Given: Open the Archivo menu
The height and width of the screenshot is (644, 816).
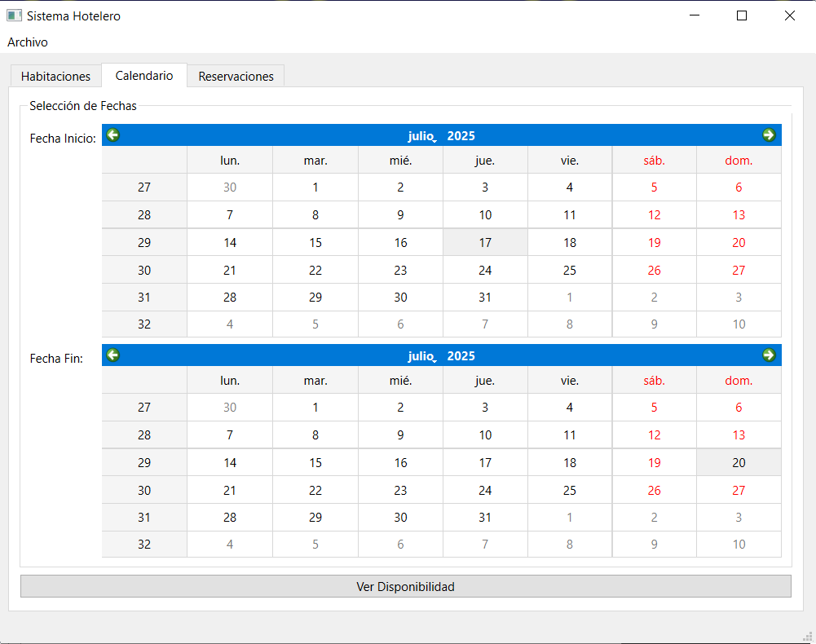Looking at the screenshot, I should tap(28, 42).
